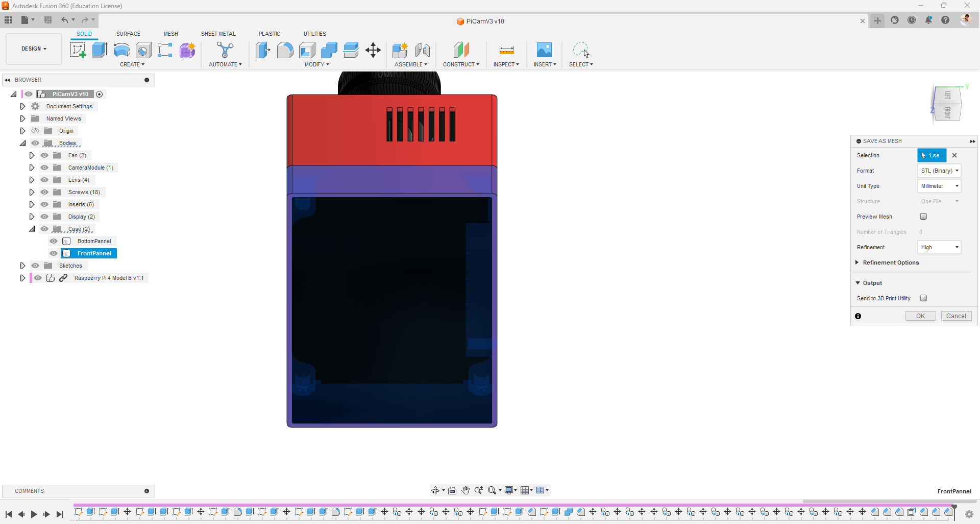Collapse the Output section
980x524 pixels.
pos(857,283)
